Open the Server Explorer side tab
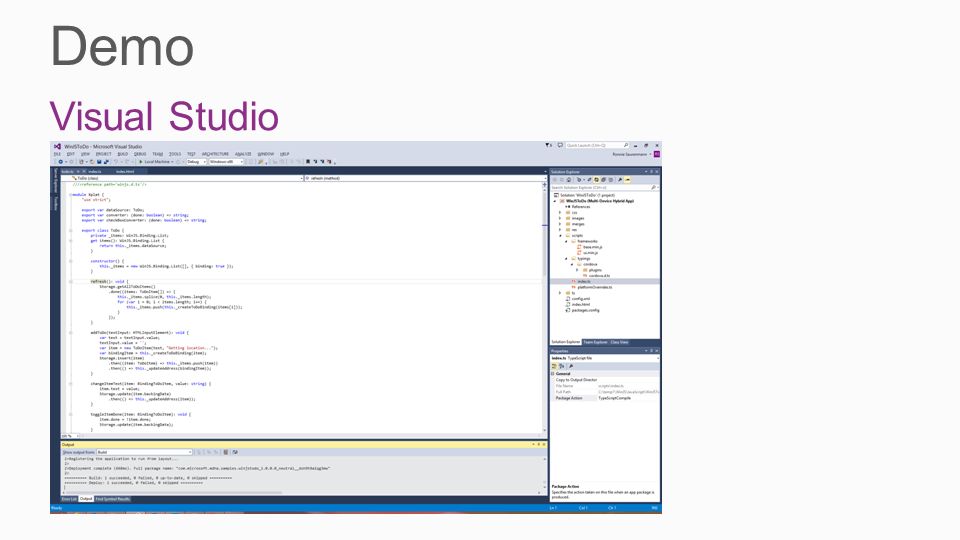 point(55,181)
